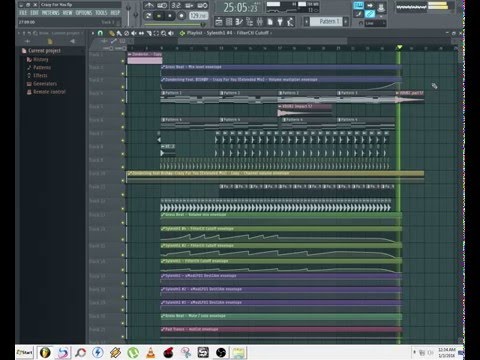Open the FILE menu
480x360 pixels.
point(23,13)
